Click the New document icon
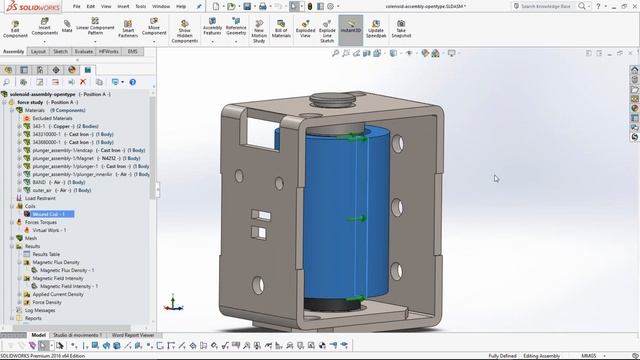 click(x=216, y=6)
